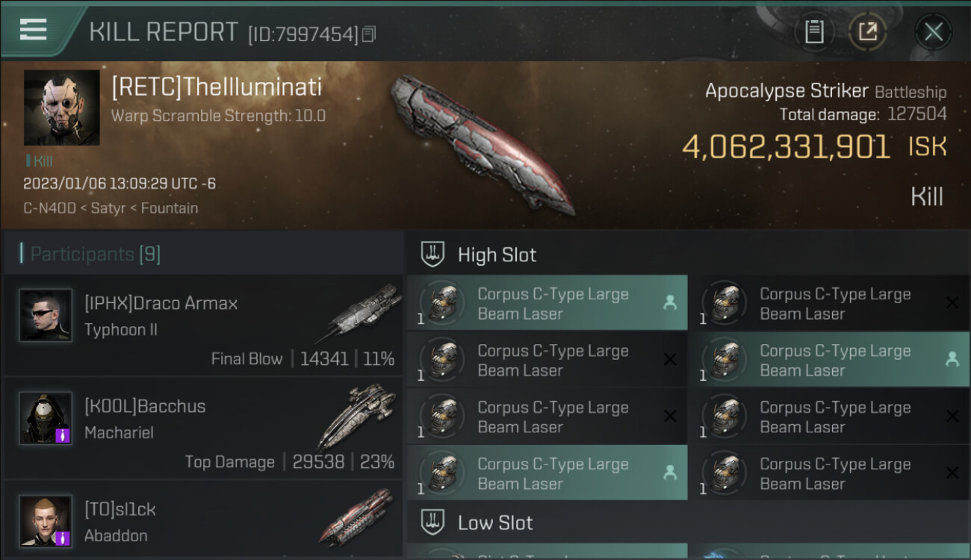This screenshot has width=971, height=560.
Task: Close the Kill Report window
Action: (x=934, y=32)
